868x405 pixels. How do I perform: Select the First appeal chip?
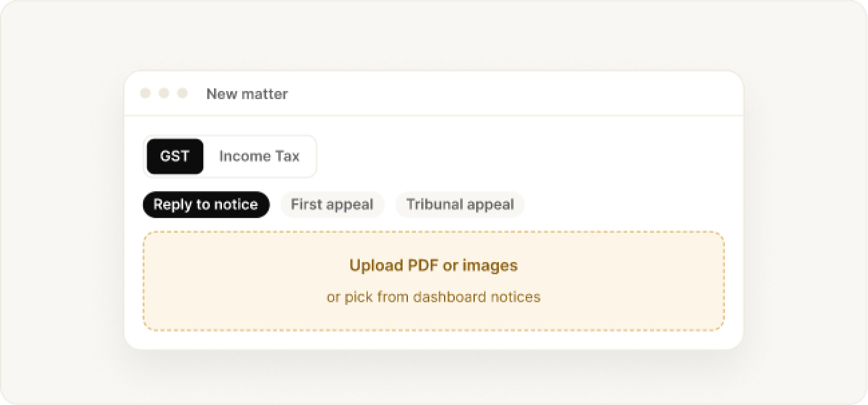coord(332,205)
